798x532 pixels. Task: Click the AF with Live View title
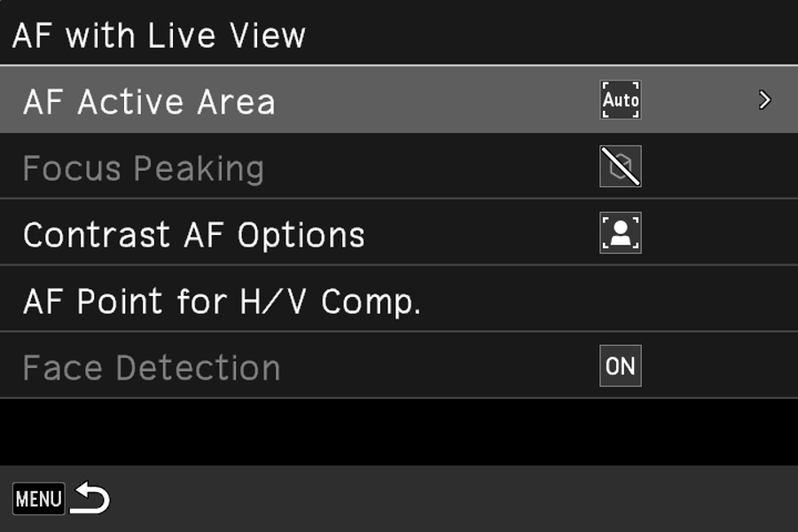(x=160, y=36)
